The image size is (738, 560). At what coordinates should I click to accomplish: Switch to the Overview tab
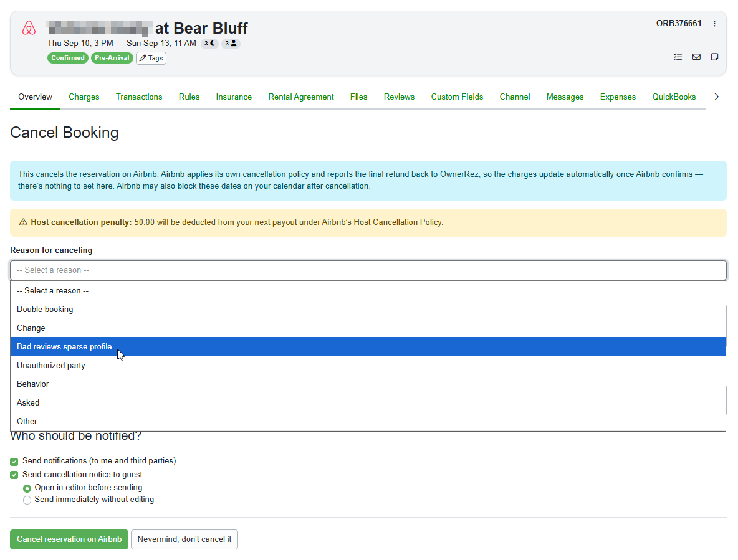coord(36,97)
